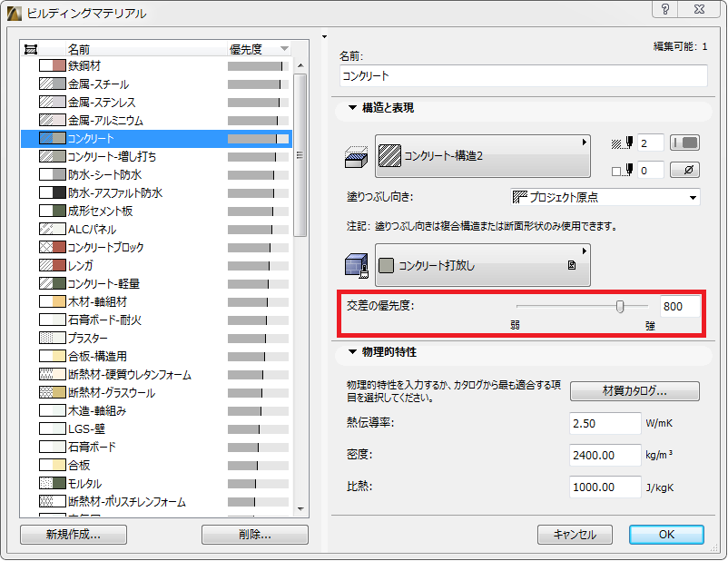This screenshot has width=728, height=561.
Task: Click the hatch swatch icon of 金属-スチール
Action: point(52,84)
